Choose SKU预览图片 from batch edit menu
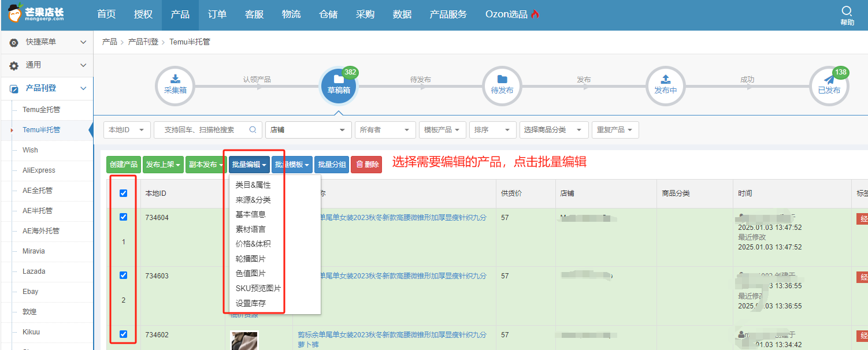868x350 pixels. click(x=258, y=288)
